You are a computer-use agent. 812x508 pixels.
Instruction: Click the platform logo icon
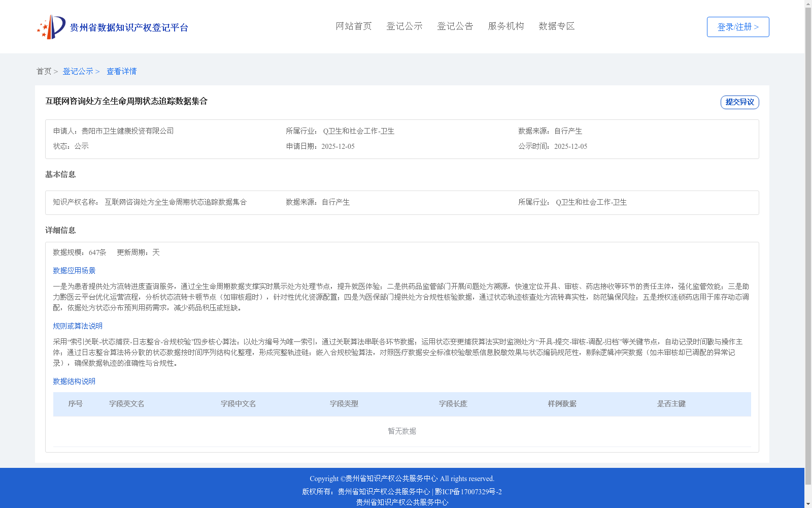51,27
